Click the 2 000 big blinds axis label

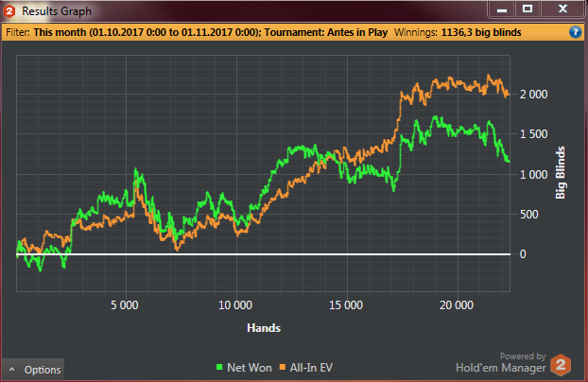point(533,95)
